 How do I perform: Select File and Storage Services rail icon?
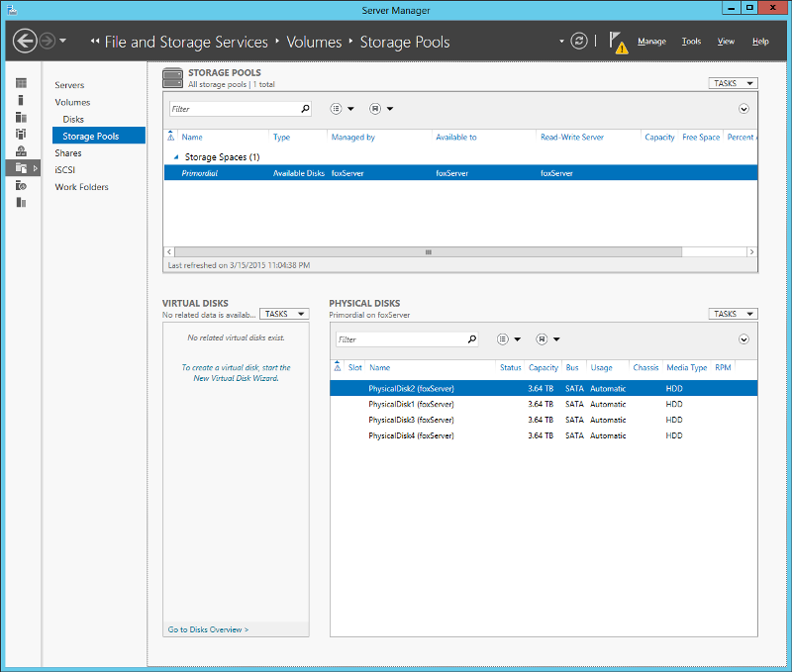[x=21, y=168]
